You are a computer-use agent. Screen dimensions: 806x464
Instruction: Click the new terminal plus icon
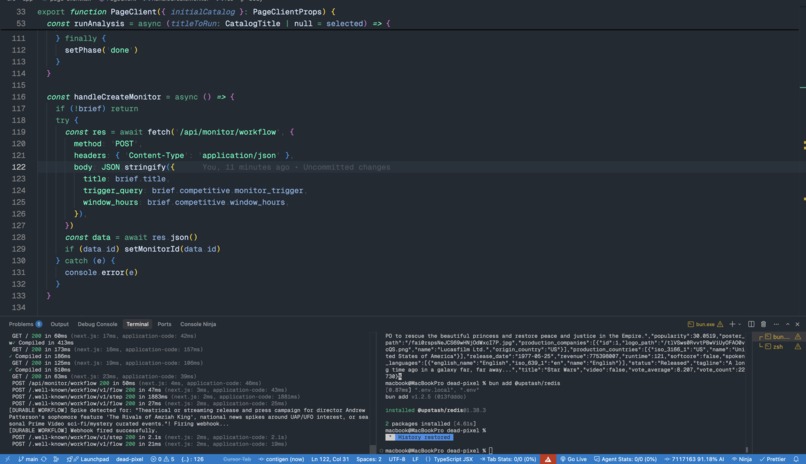pos(732,324)
